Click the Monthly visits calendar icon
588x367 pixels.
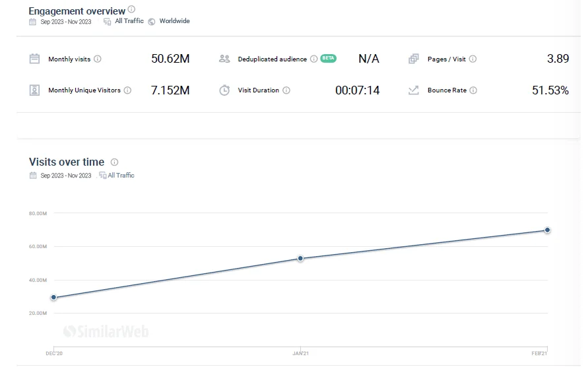point(34,59)
